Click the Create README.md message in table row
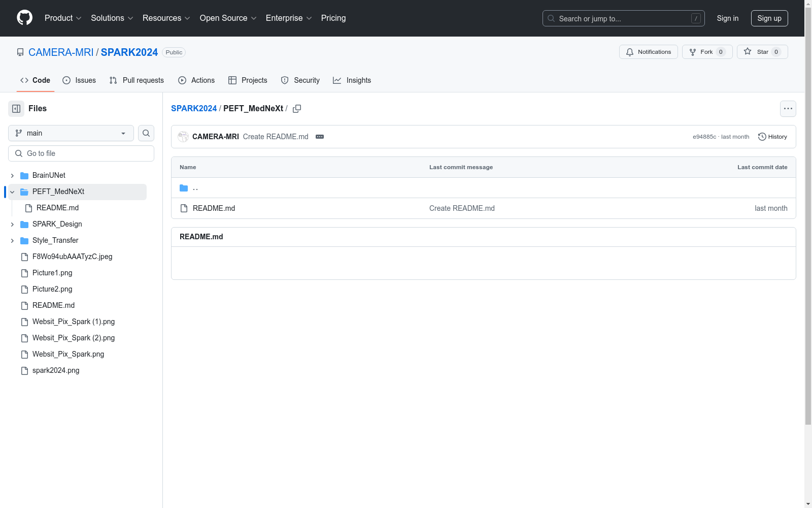The width and height of the screenshot is (812, 508). (x=462, y=208)
